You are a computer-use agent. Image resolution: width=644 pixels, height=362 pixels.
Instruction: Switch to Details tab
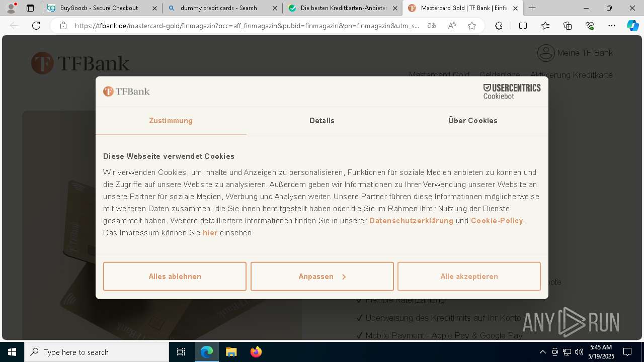322,121
